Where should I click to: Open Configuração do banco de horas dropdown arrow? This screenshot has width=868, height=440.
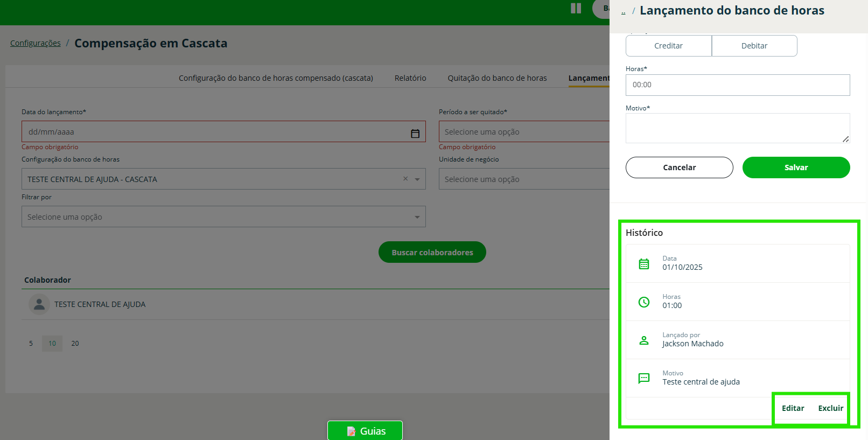(417, 179)
